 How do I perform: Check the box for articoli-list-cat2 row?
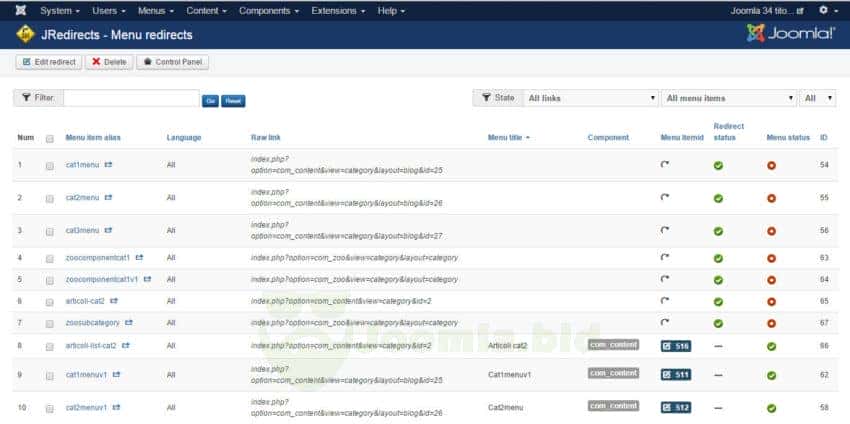coord(50,346)
